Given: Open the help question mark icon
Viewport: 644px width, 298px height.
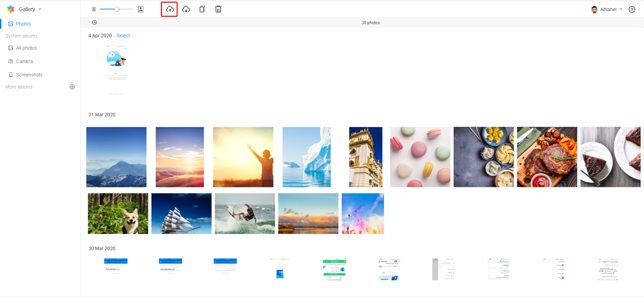Looking at the screenshot, I should [632, 9].
